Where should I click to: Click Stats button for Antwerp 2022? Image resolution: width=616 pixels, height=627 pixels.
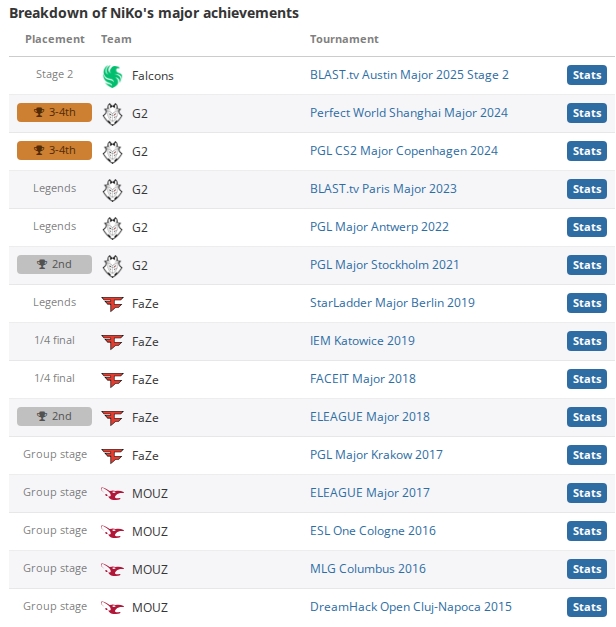pos(587,227)
